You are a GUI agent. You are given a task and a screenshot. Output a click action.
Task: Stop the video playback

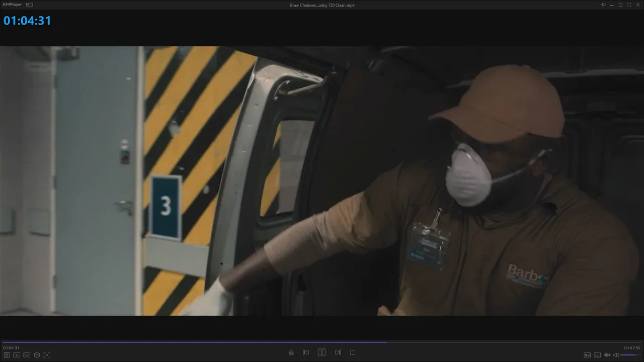pyautogui.click(x=353, y=352)
